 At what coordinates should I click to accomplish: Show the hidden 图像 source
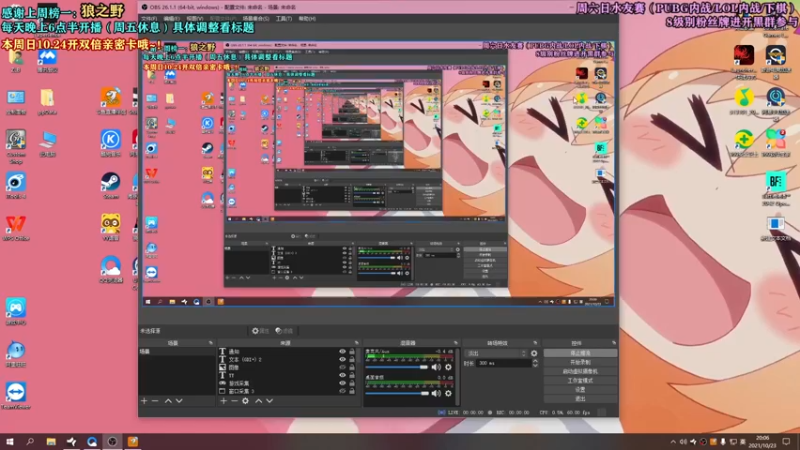[x=342, y=367]
